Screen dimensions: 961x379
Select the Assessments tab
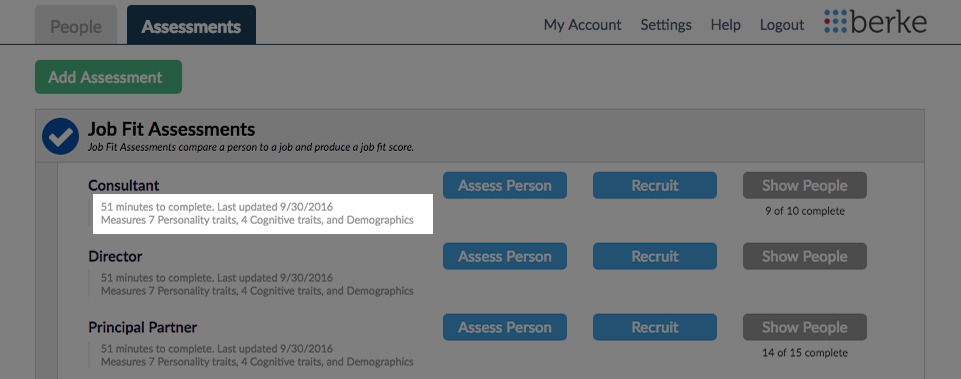pos(191,26)
